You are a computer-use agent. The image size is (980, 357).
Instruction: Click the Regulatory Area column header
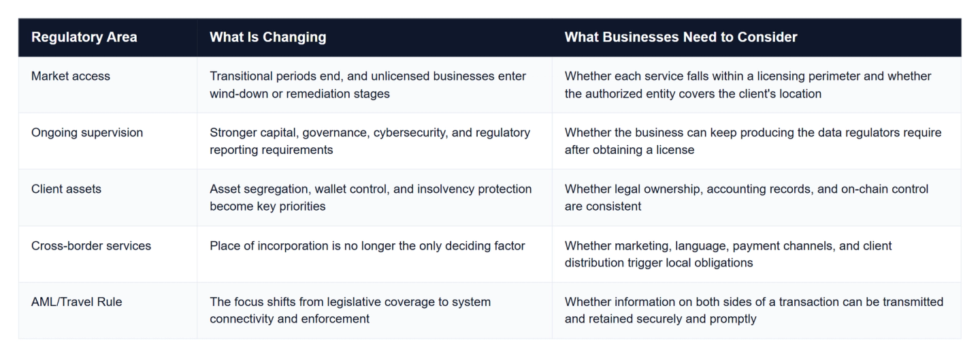[x=84, y=37]
